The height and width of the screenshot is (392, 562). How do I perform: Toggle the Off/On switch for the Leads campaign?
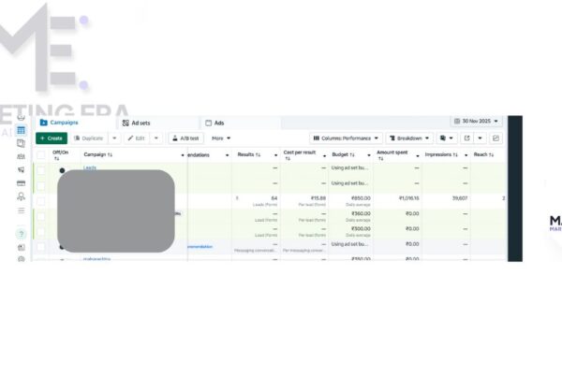(62, 171)
